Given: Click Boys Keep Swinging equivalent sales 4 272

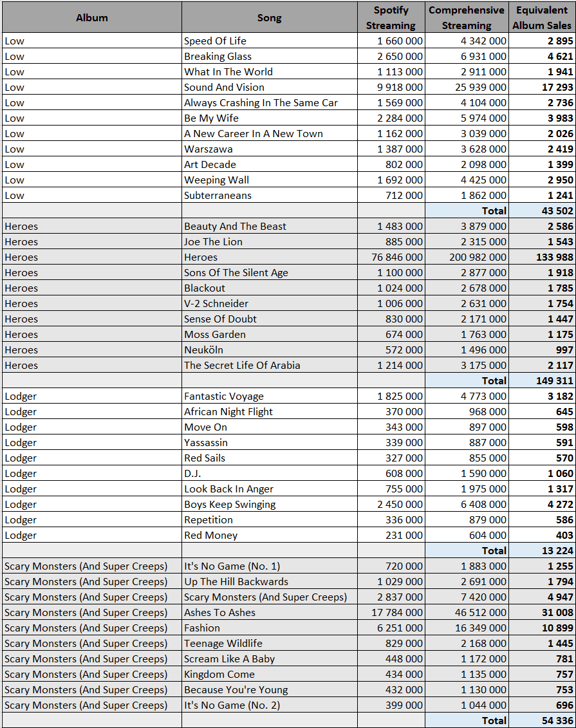Looking at the screenshot, I should point(542,504).
